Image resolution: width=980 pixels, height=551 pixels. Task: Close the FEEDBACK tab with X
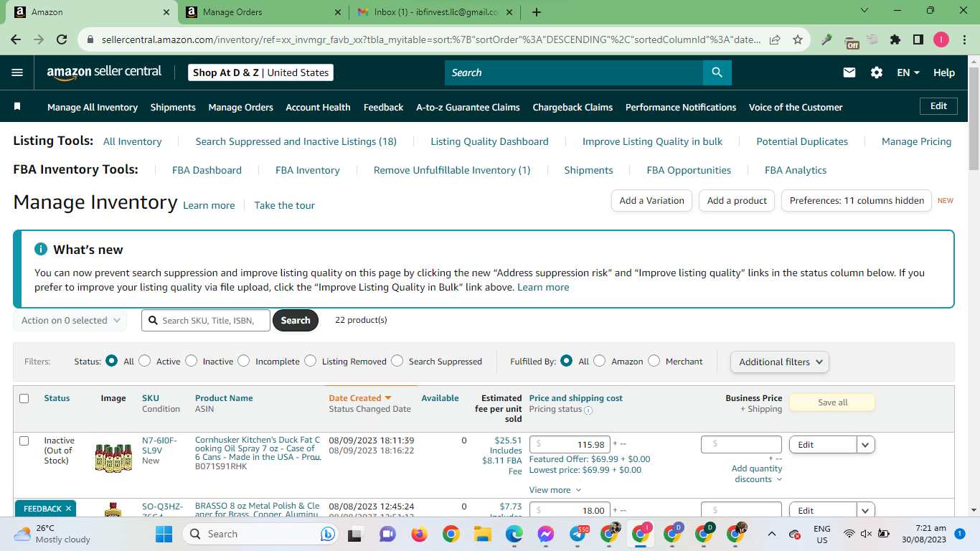click(x=68, y=509)
